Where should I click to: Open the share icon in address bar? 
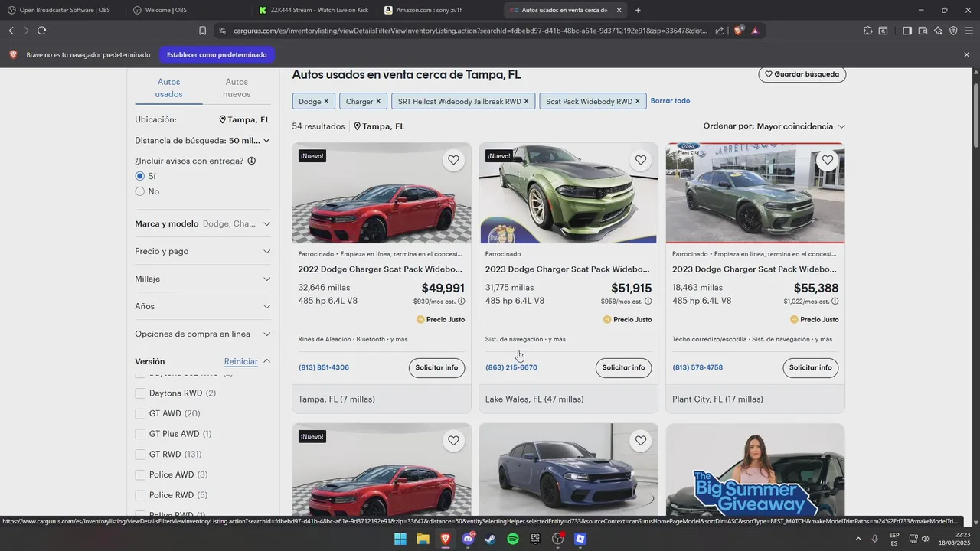coord(720,31)
